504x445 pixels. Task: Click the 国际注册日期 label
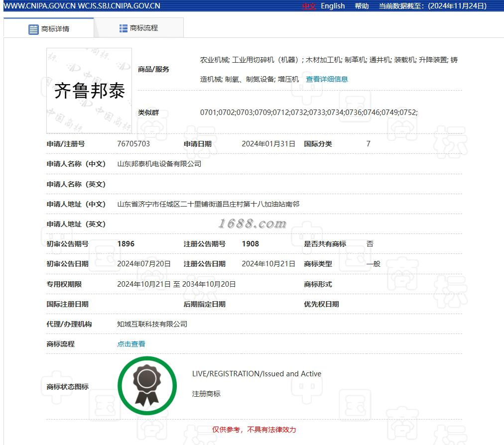(68, 304)
